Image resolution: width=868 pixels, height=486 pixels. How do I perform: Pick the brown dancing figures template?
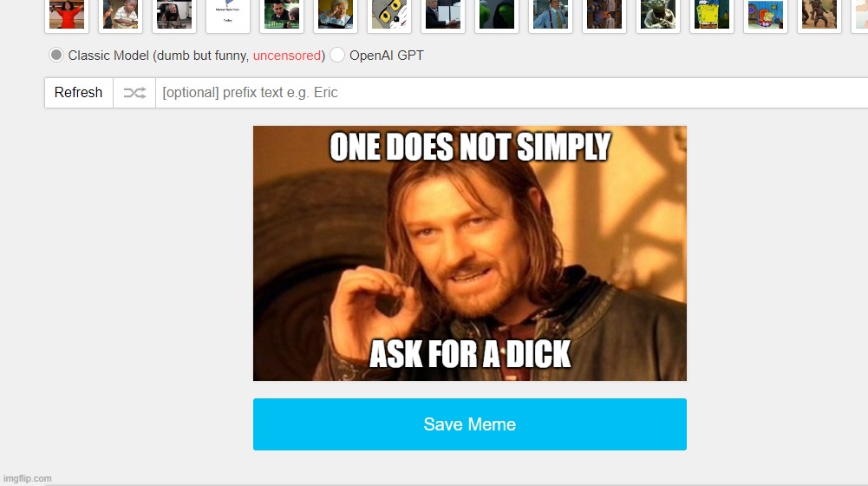(x=819, y=15)
